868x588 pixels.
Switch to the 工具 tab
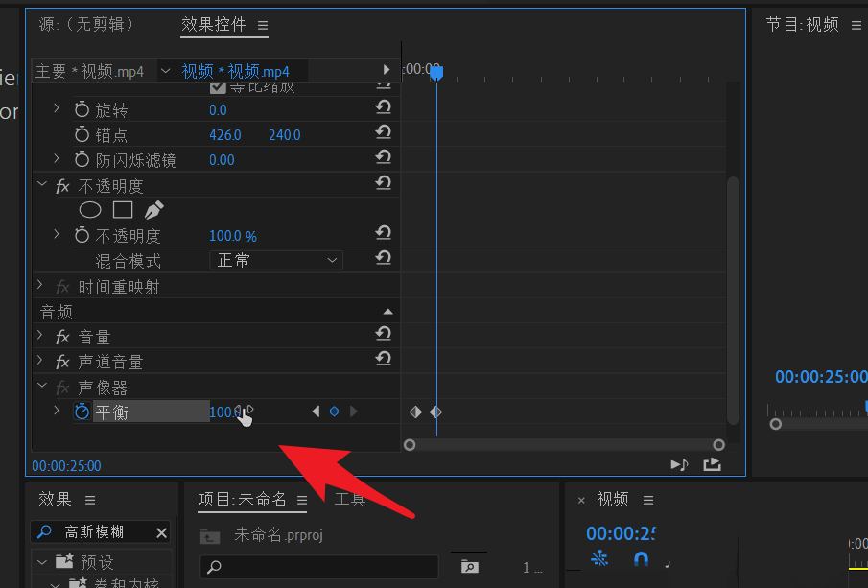point(349,499)
